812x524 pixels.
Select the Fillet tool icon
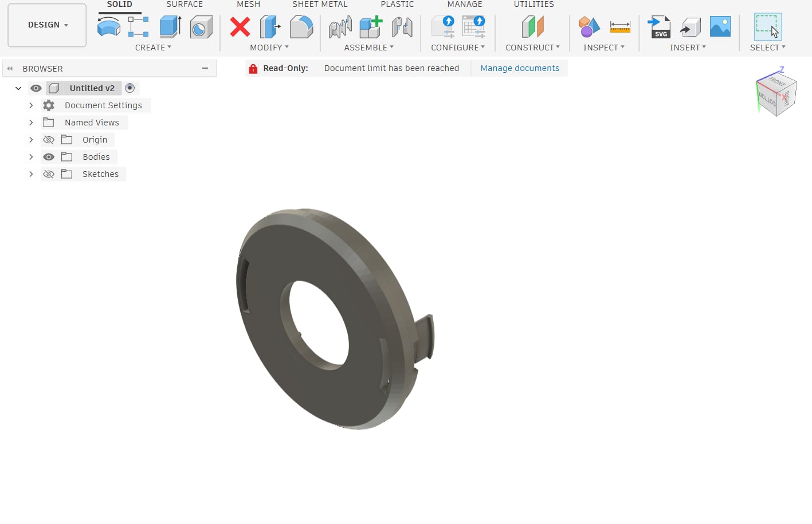pos(301,27)
